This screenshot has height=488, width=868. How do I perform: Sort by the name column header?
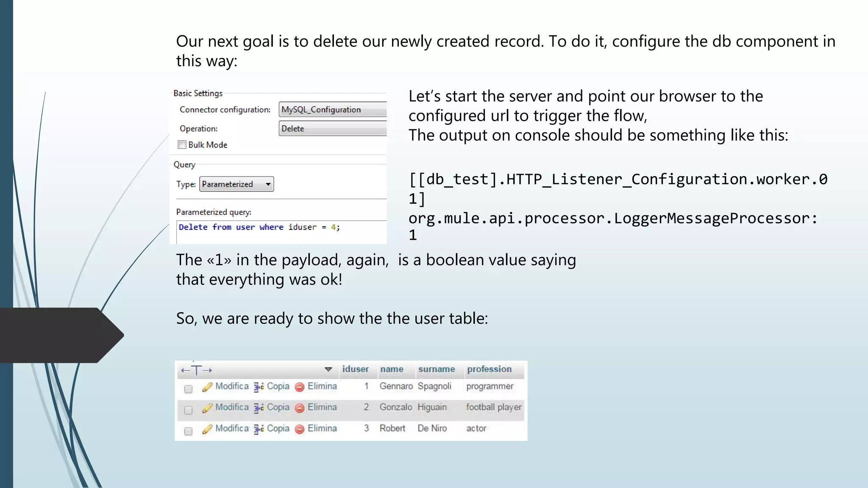click(392, 369)
